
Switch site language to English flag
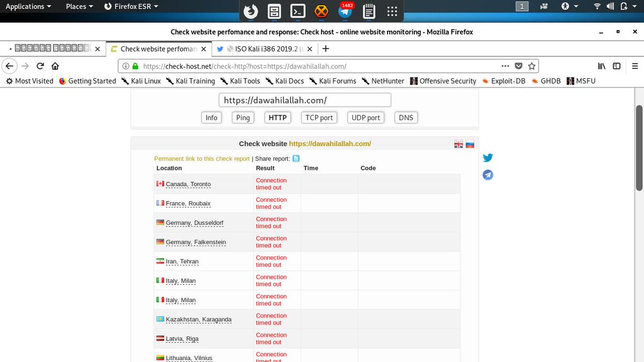pyautogui.click(x=459, y=144)
